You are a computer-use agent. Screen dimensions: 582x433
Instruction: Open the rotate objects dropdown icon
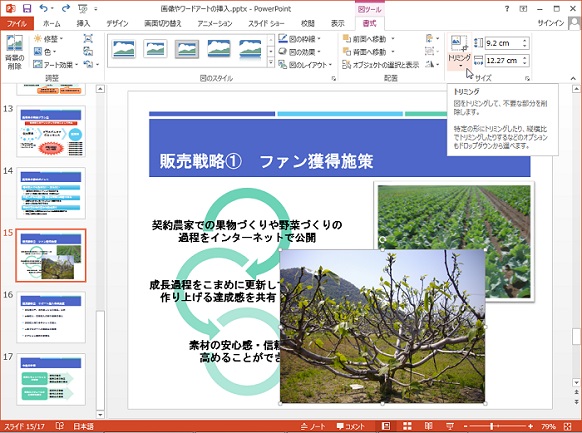432,64
